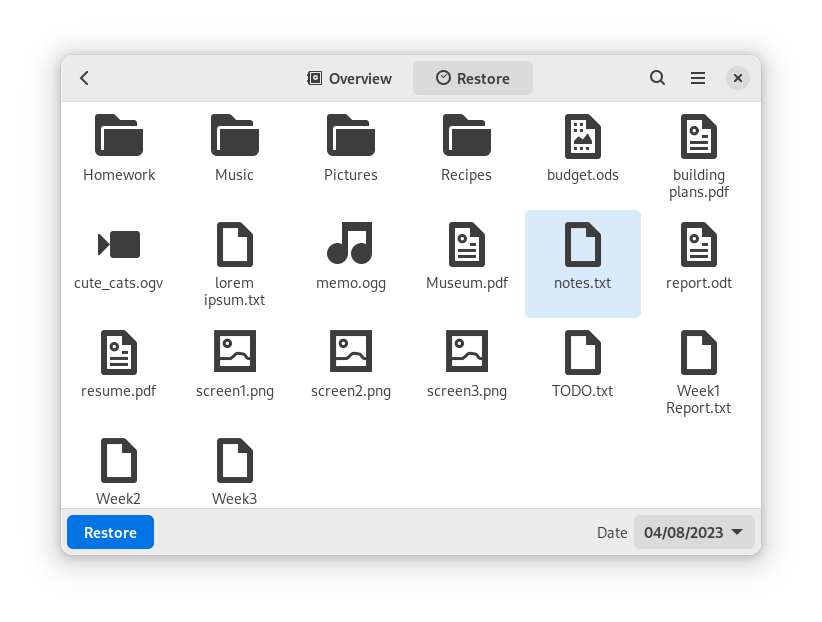Select the screen1.png image file

pos(235,353)
